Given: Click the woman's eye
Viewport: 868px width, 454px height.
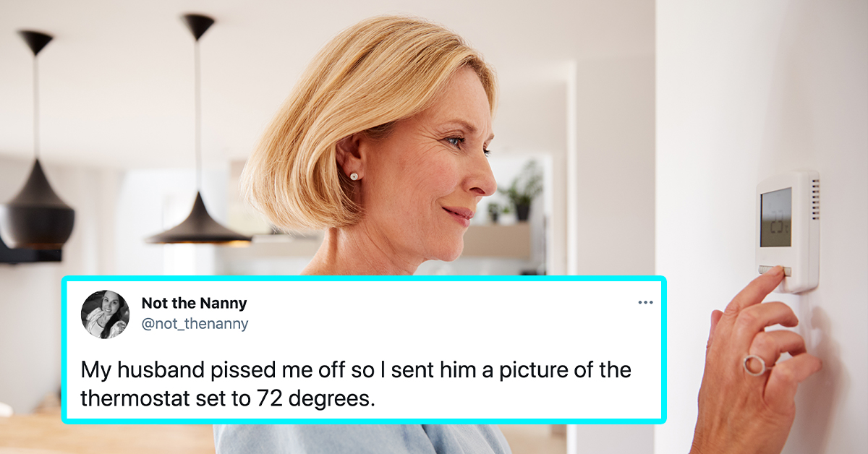Looking at the screenshot, I should 455,142.
